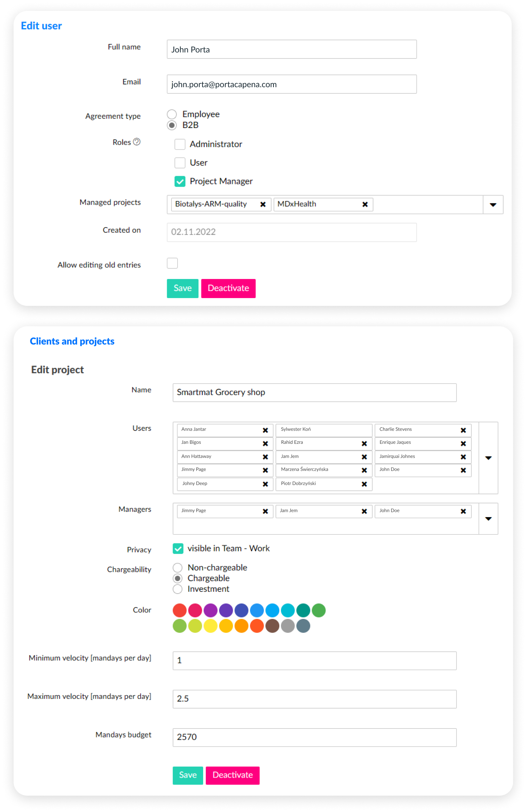Image resolution: width=527 pixels, height=812 pixels.
Task: Pick the brown color swatch
Action: pyautogui.click(x=273, y=626)
